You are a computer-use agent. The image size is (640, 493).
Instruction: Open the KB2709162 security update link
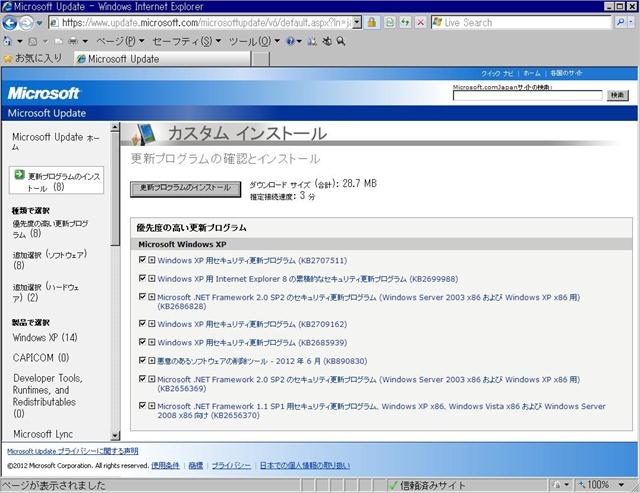(252, 324)
